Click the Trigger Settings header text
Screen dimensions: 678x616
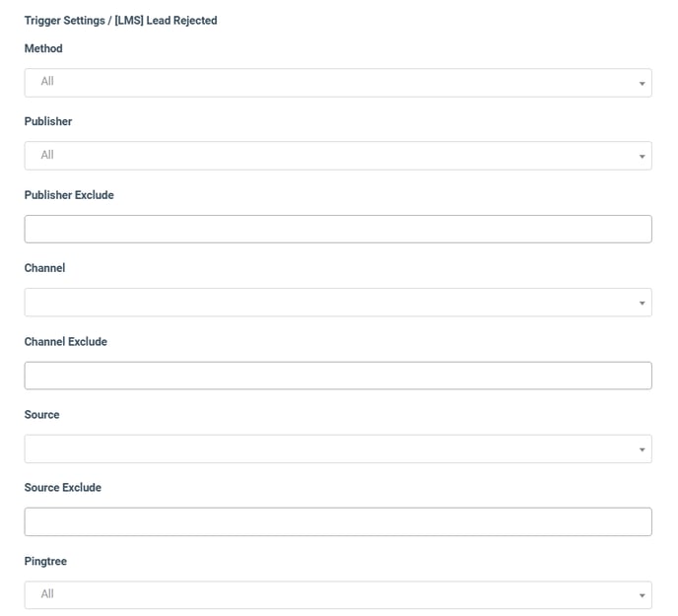pyautogui.click(x=120, y=20)
